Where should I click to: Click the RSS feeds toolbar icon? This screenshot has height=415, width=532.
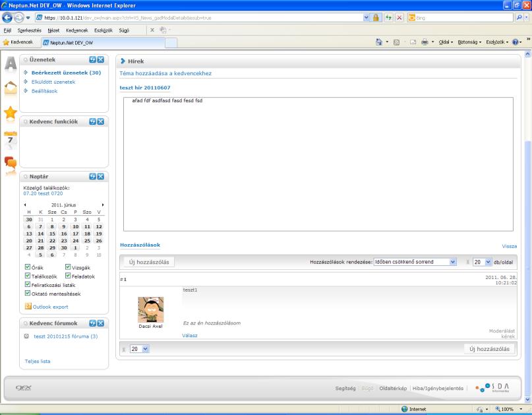(x=396, y=42)
